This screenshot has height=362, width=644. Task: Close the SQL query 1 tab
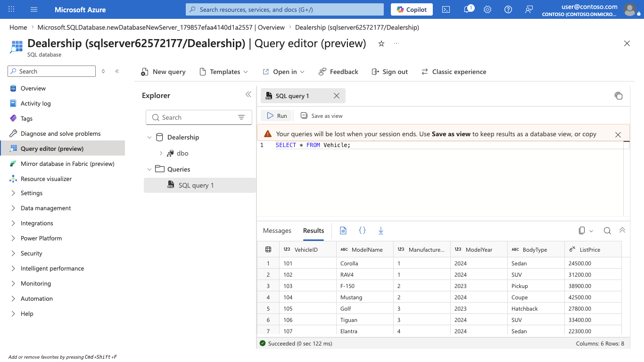(337, 96)
